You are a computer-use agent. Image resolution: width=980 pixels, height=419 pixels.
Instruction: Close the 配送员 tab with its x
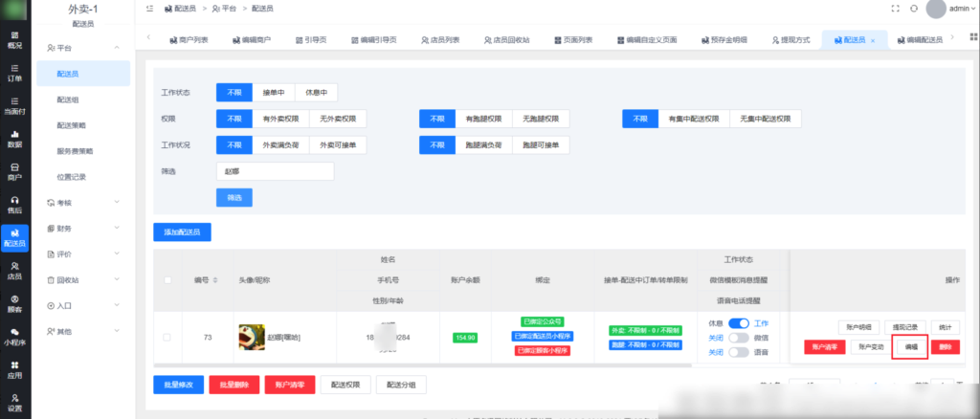point(873,40)
